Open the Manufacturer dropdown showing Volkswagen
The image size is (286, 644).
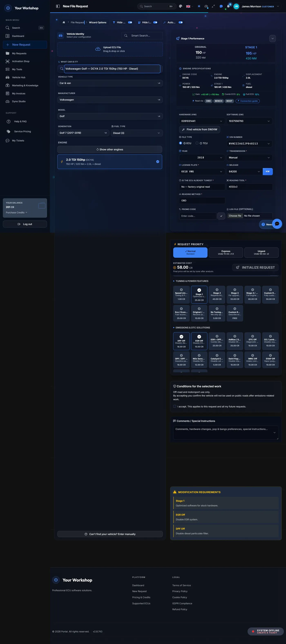[x=110, y=100]
